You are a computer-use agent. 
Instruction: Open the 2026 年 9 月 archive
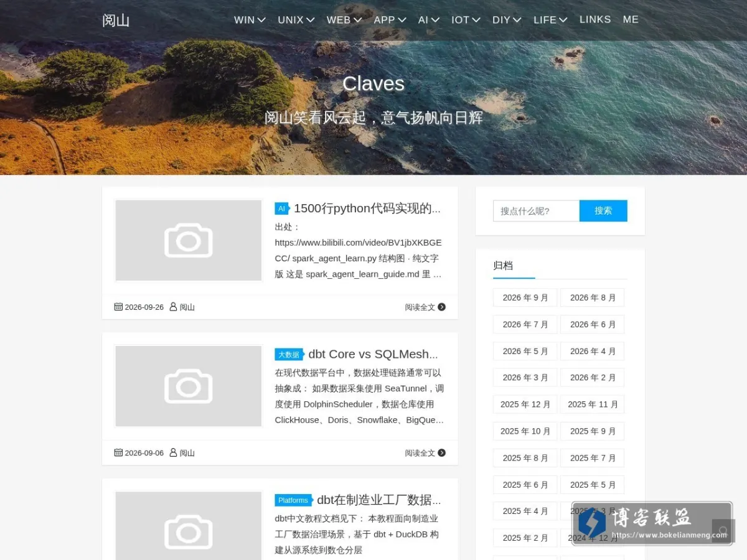(525, 297)
